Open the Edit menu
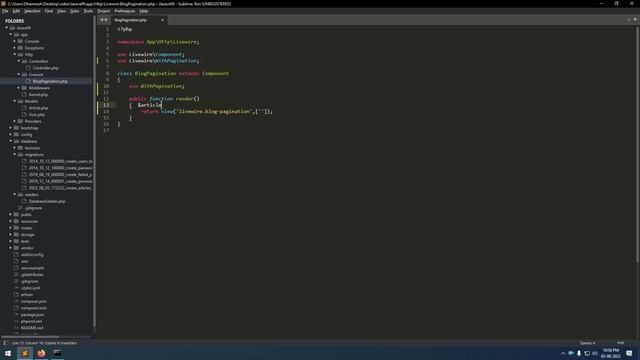640x360 pixels. [16, 11]
